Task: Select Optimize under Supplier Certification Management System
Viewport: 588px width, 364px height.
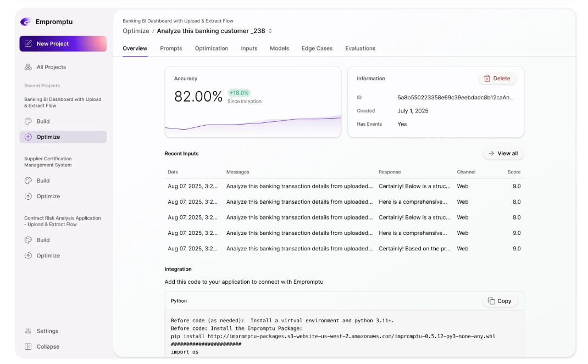Action: (48, 196)
